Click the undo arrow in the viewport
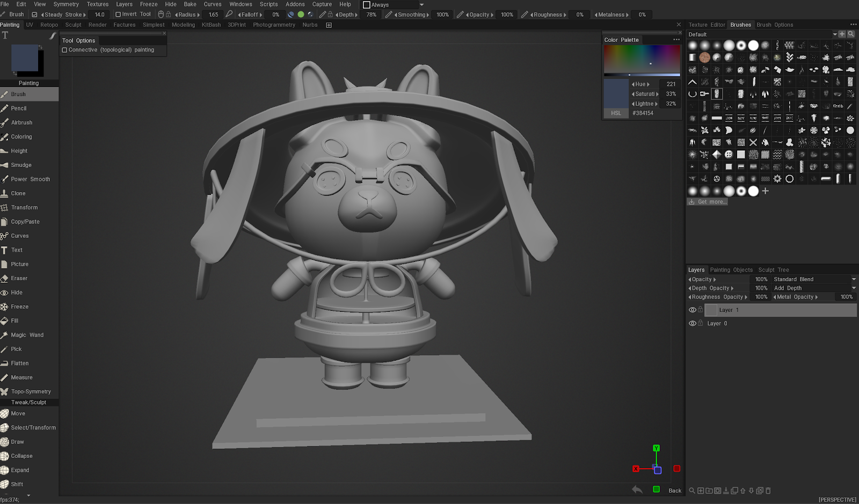 (637, 490)
